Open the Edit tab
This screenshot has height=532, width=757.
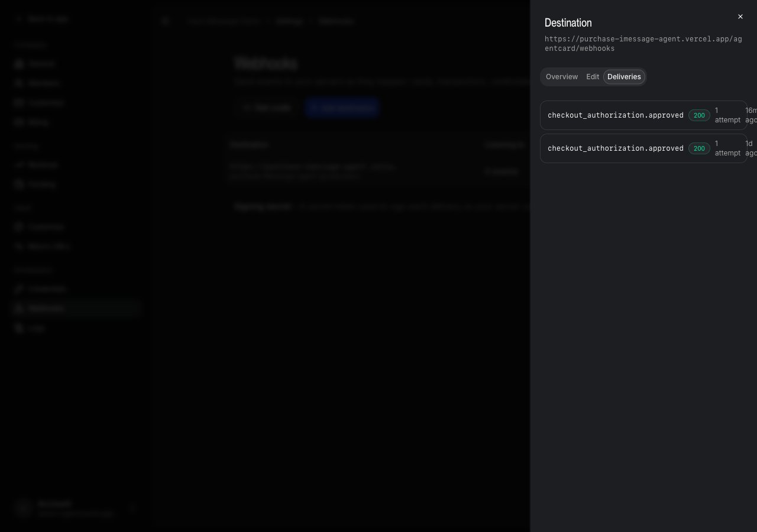pos(593,77)
